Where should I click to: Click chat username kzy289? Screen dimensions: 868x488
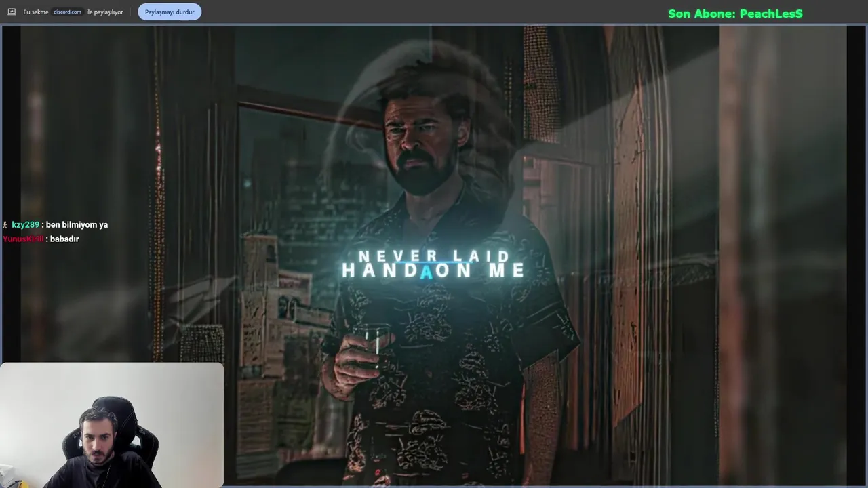pyautogui.click(x=25, y=224)
